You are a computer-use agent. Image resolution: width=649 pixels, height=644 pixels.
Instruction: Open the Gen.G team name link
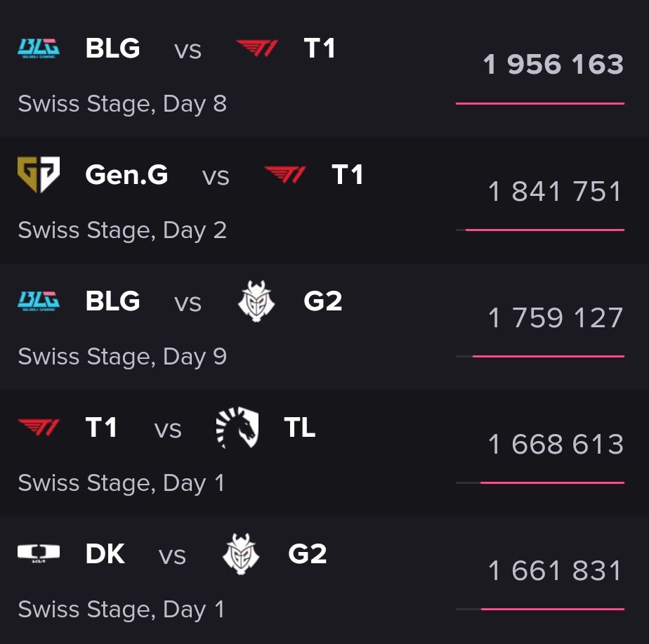pyautogui.click(x=126, y=175)
